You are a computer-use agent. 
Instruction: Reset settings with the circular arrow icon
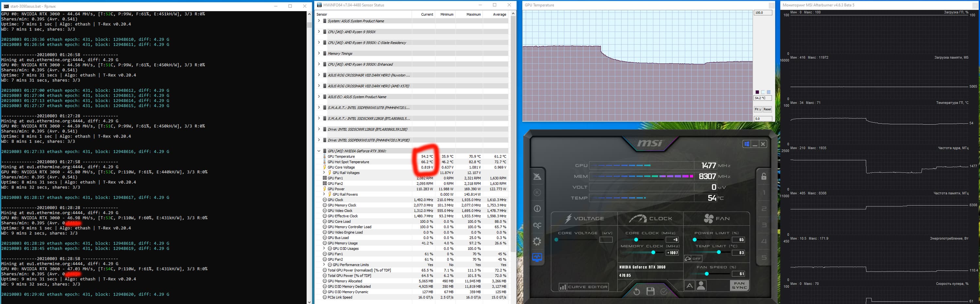[x=636, y=292]
